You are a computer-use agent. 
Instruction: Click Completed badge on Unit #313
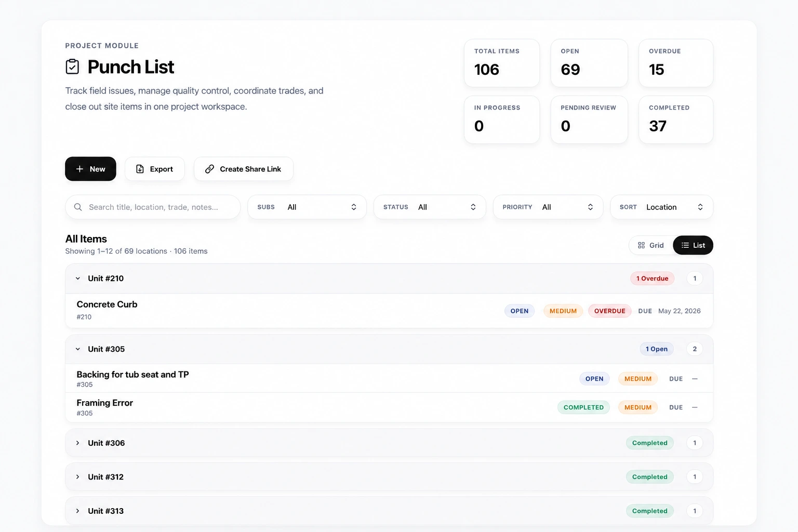pyautogui.click(x=650, y=511)
